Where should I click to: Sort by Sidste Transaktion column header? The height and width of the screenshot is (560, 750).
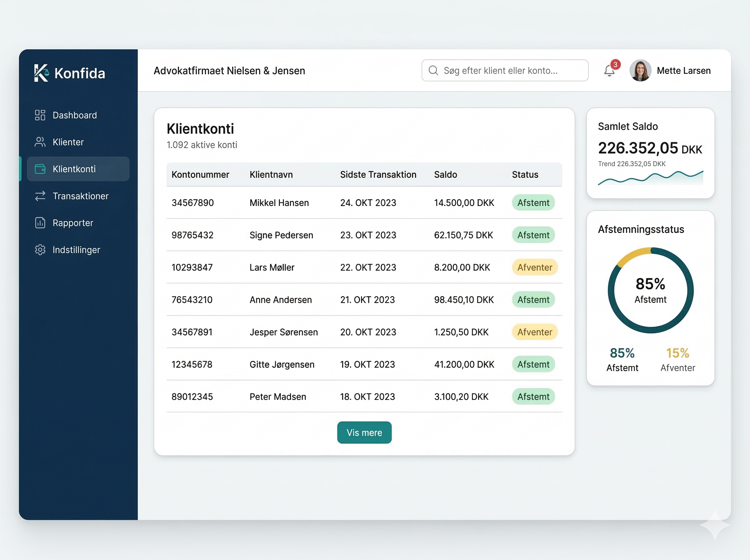tap(378, 175)
